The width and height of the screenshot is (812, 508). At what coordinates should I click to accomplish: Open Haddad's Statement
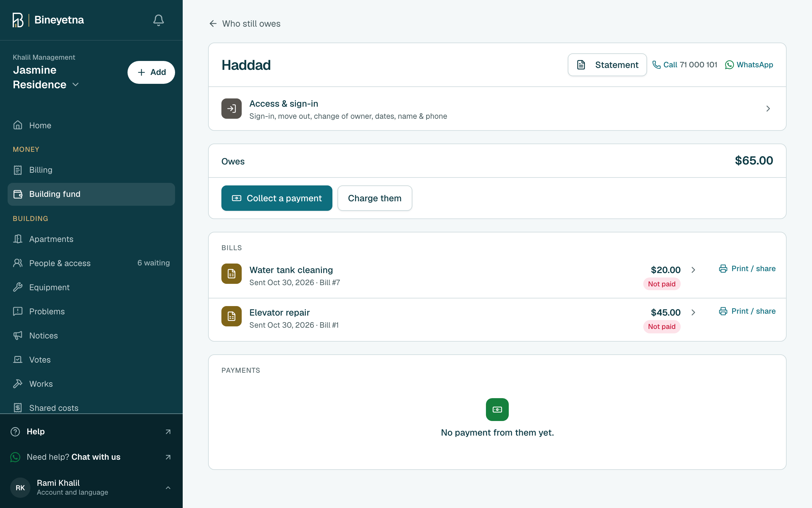607,65
